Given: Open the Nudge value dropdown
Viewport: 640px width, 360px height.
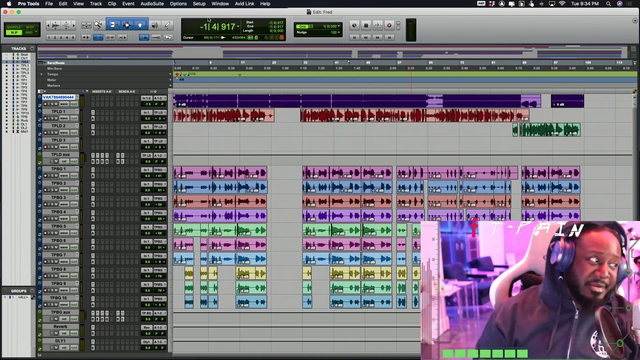Looking at the screenshot, I should tap(339, 32).
